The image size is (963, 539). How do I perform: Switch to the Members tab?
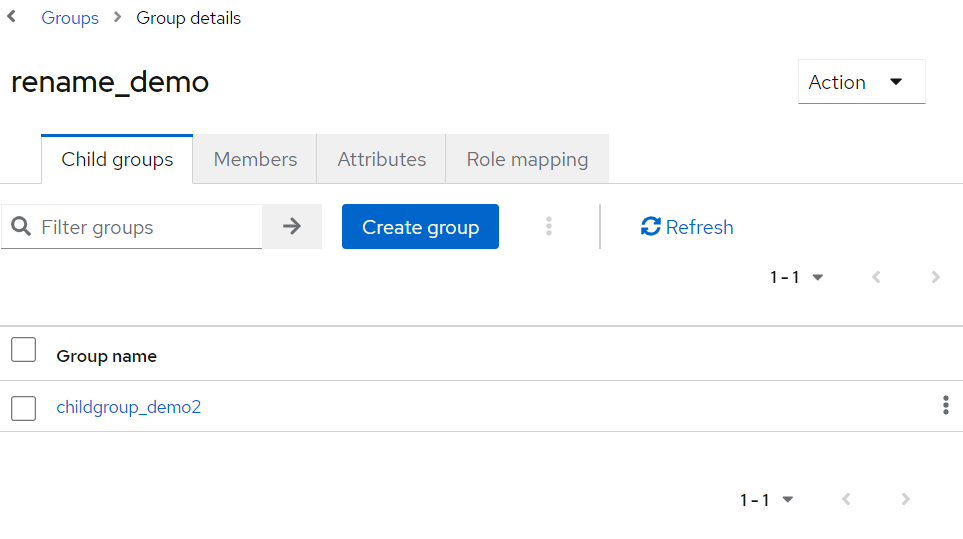coord(255,159)
